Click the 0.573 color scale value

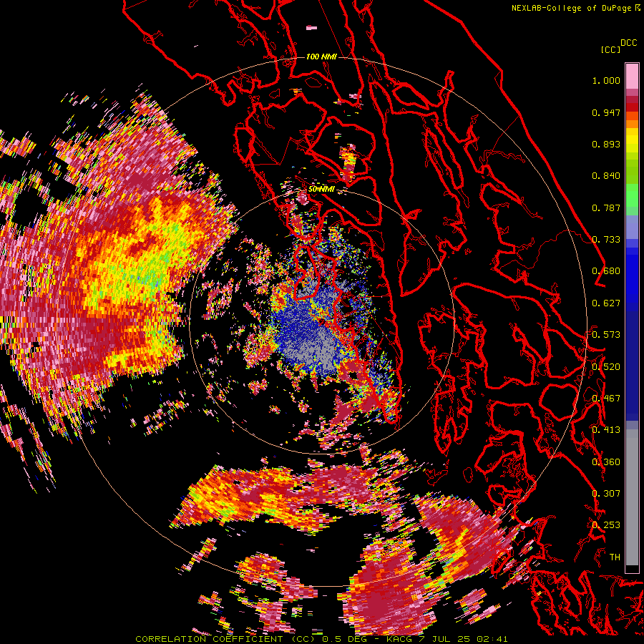606,335
